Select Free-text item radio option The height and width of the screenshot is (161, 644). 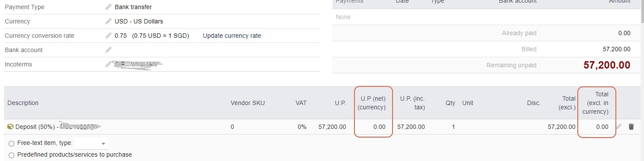coord(11,144)
